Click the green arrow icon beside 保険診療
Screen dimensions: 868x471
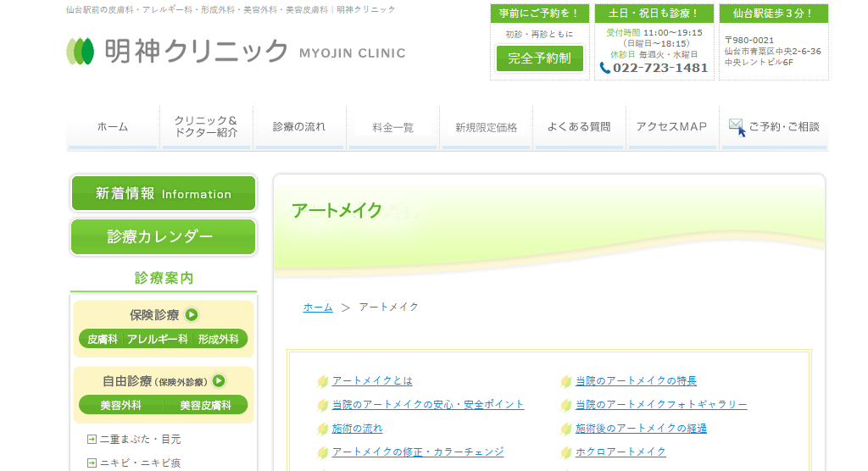tap(192, 315)
